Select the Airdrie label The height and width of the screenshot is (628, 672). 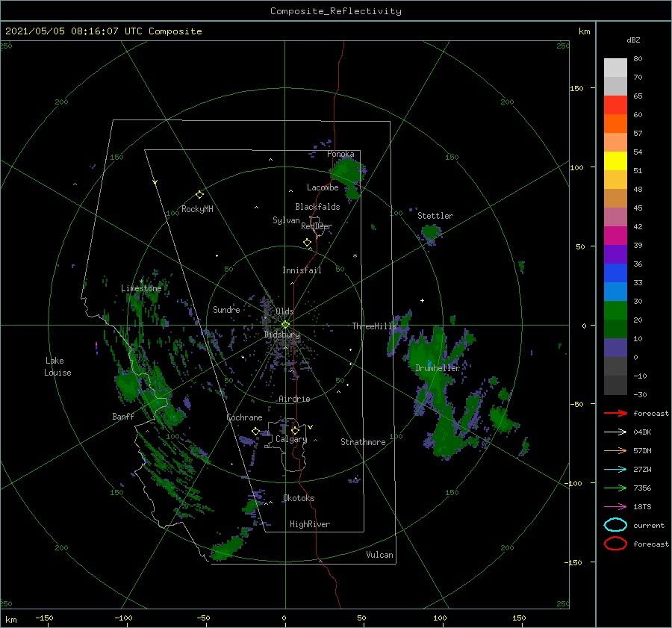[294, 399]
